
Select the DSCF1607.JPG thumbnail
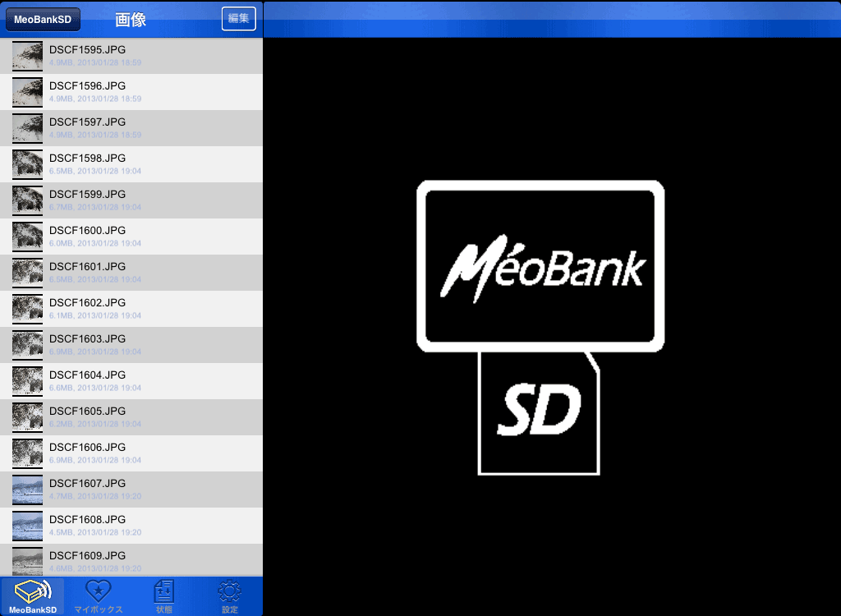click(x=27, y=490)
